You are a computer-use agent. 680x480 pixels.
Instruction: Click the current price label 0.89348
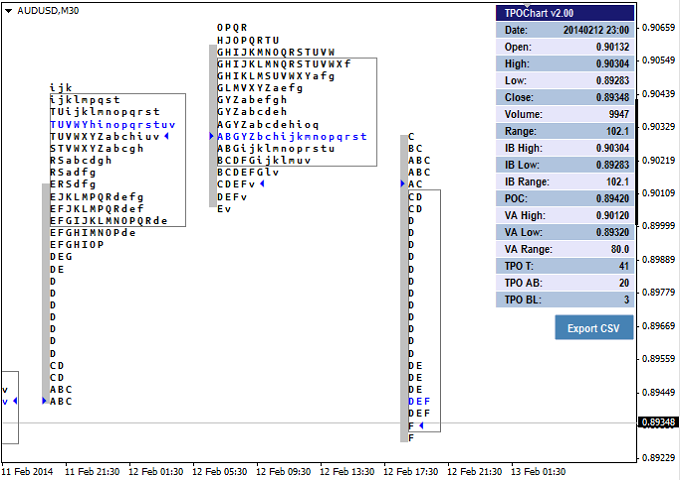click(x=657, y=422)
